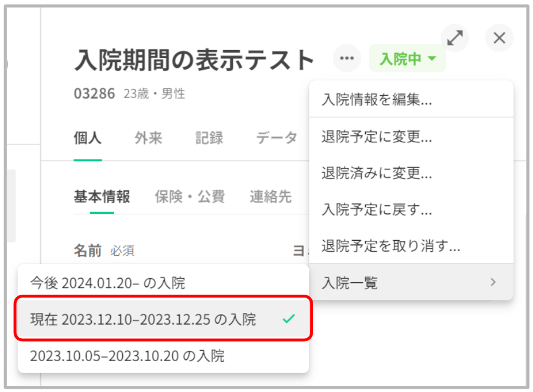Click 退院予定を取り消す menu item
Screen dimensions: 533x392
391,246
